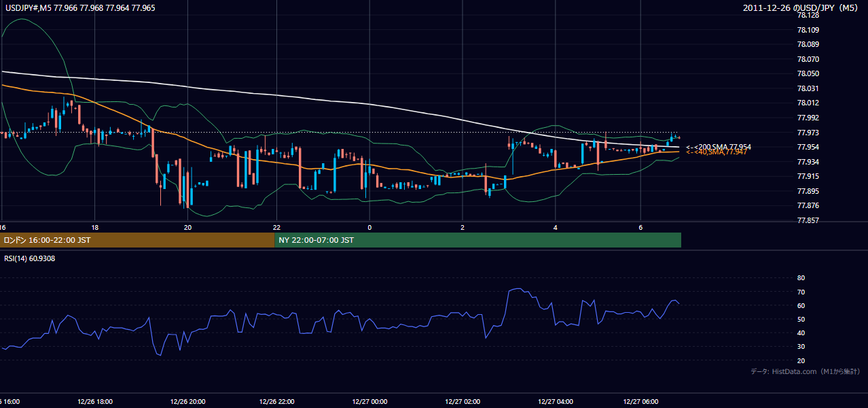Click RSI scale value 80
Viewport: 868px width, 408px height.
pos(801,278)
